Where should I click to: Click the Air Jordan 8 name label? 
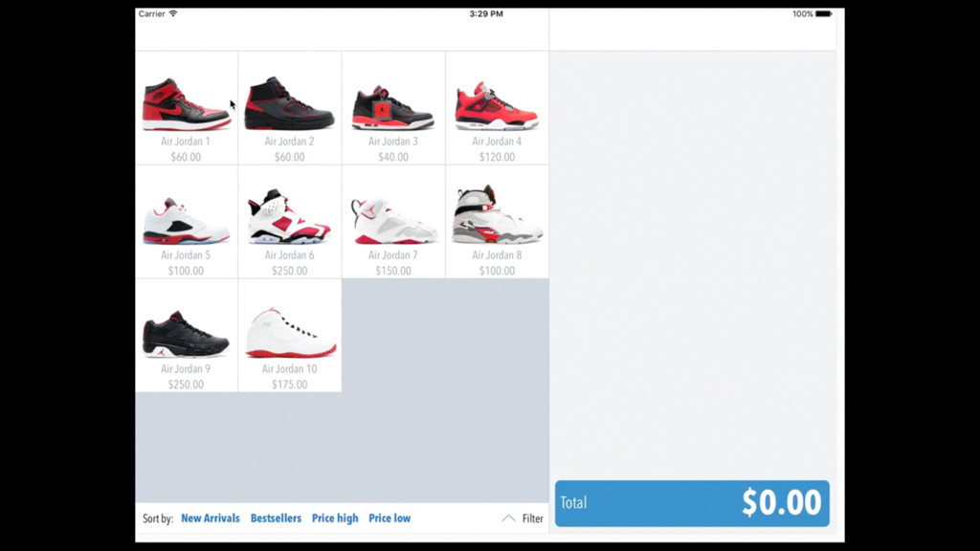coord(497,255)
